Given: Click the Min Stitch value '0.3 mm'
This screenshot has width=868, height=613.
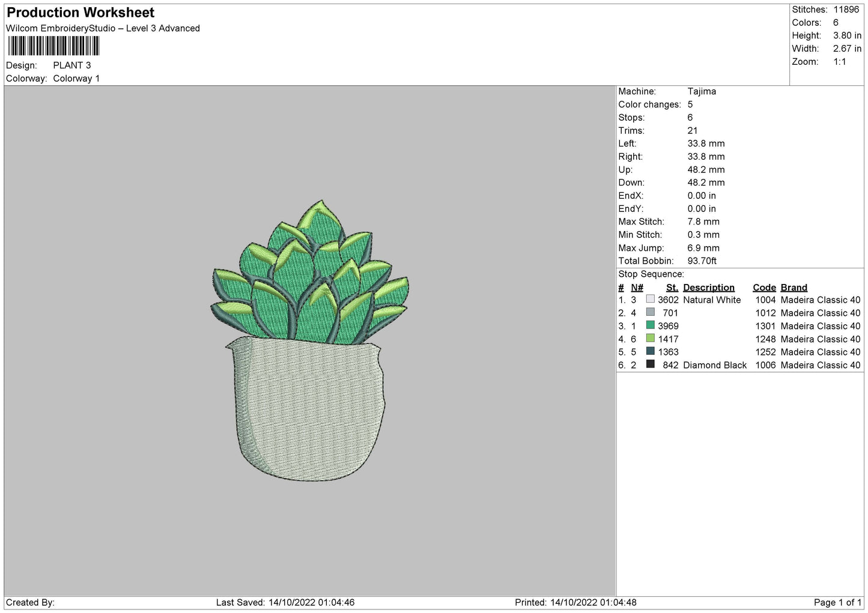Looking at the screenshot, I should pos(703,235).
